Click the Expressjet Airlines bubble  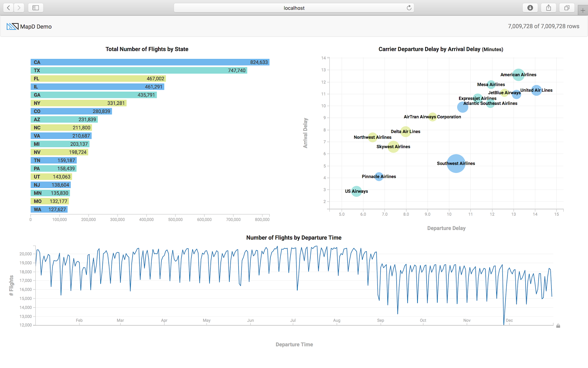coord(477,98)
